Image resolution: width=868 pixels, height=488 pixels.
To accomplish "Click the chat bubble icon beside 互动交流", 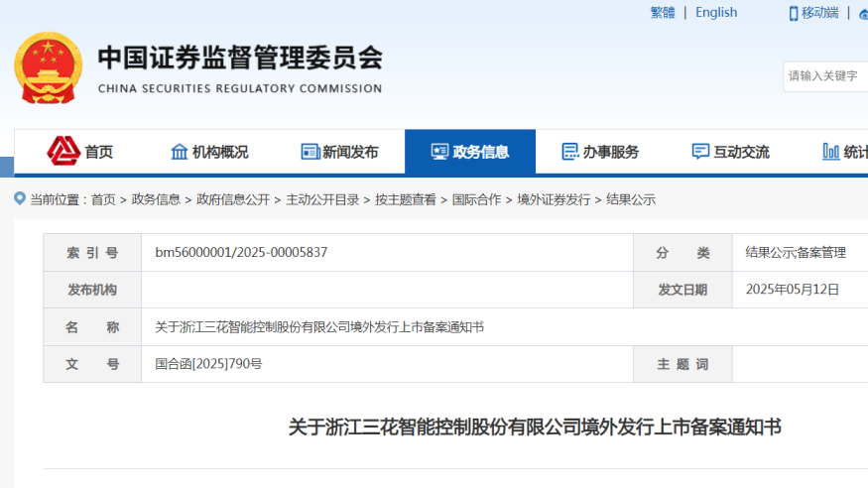I will point(700,152).
